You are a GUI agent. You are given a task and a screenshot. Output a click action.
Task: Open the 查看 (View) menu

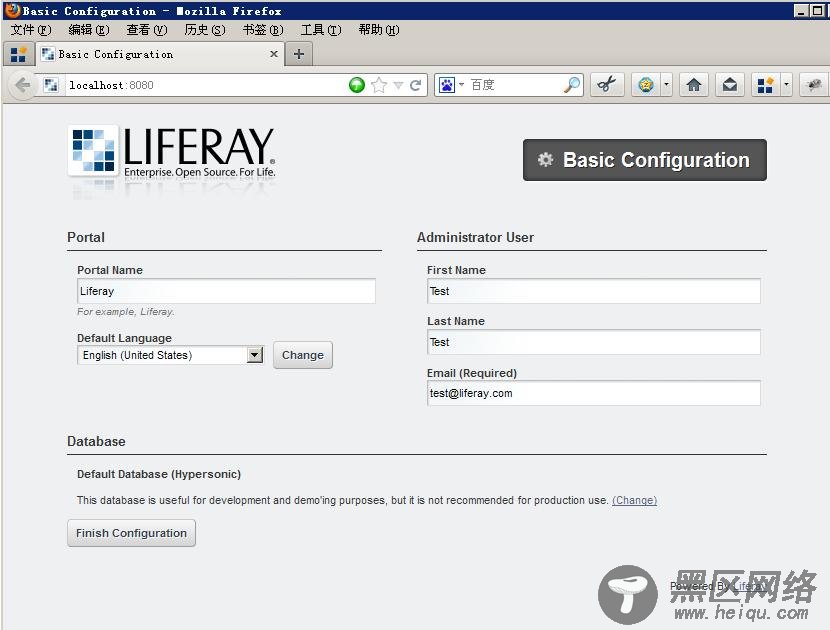tap(147, 30)
